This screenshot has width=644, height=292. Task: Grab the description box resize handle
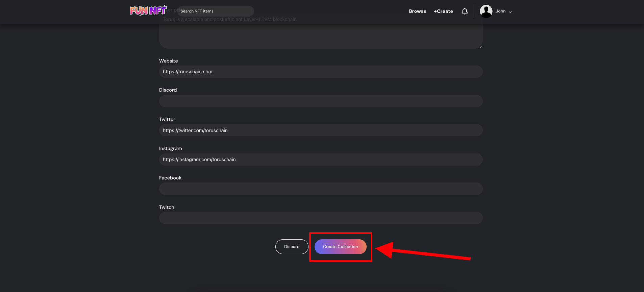481,47
